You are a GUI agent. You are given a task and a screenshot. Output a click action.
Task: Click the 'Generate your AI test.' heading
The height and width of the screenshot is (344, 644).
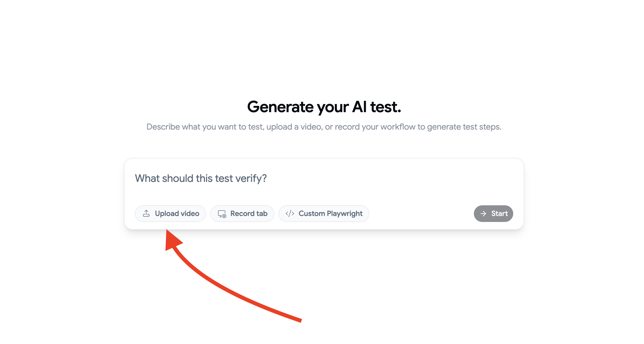coord(324,106)
